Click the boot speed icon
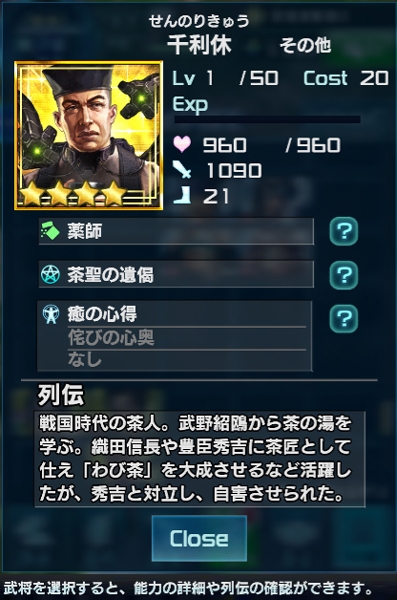 coord(182,195)
